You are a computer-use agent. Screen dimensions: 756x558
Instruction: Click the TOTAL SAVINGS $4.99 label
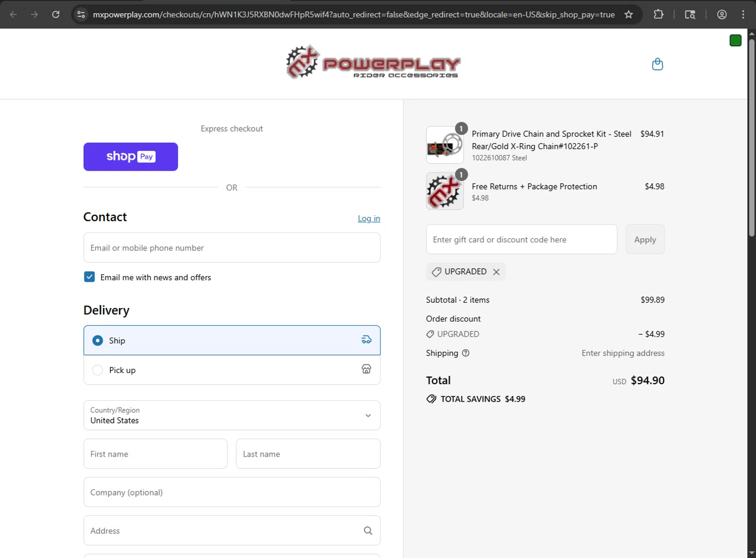[483, 399]
